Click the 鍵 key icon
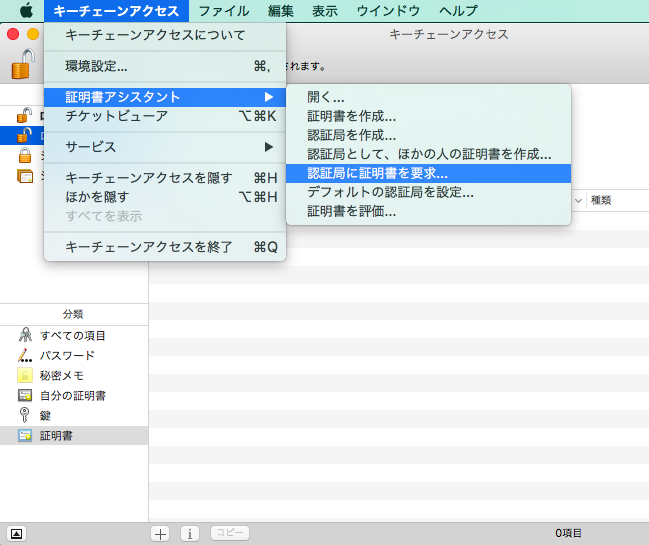The height and width of the screenshot is (545, 649). [x=25, y=415]
